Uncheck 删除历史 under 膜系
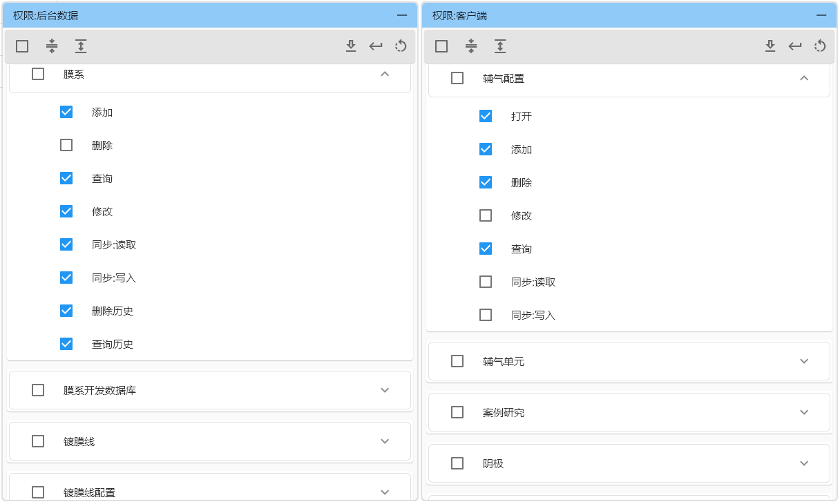Screen dimensions: 840x504 pos(66,311)
